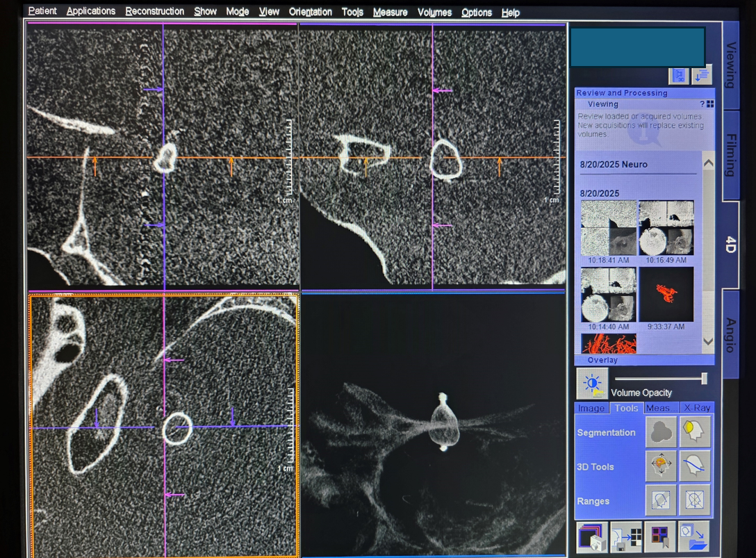This screenshot has width=756, height=558.
Task: Click the save layout to grid icon
Action: 626,538
